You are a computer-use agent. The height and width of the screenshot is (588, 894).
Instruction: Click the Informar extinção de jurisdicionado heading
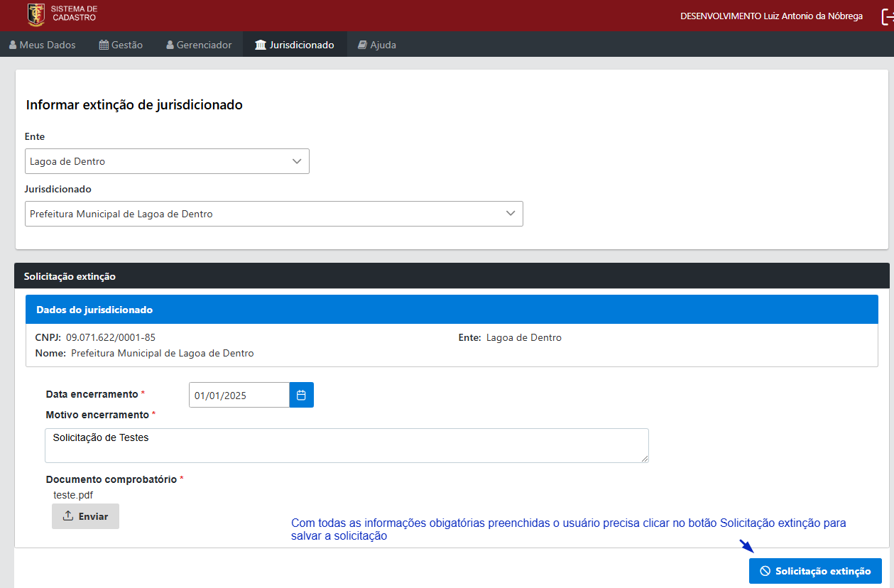click(135, 104)
